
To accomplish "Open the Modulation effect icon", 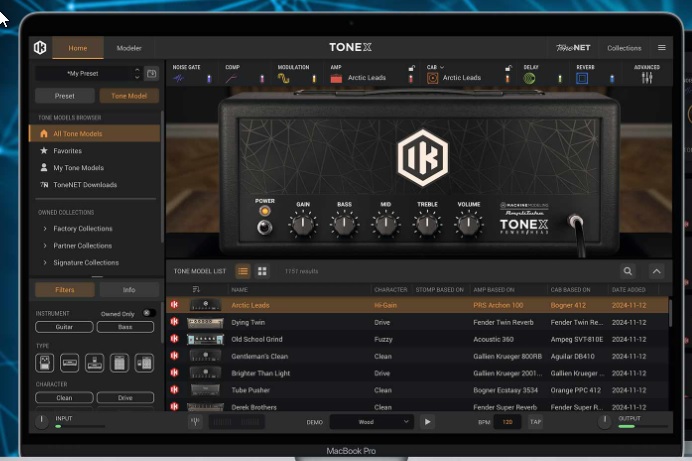I will tap(283, 79).
